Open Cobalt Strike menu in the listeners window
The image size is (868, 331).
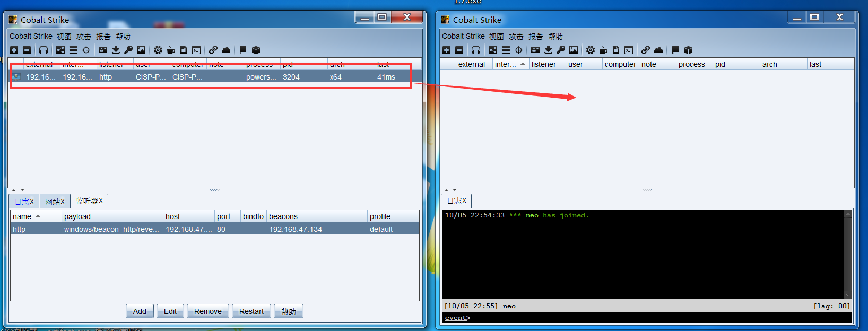31,36
